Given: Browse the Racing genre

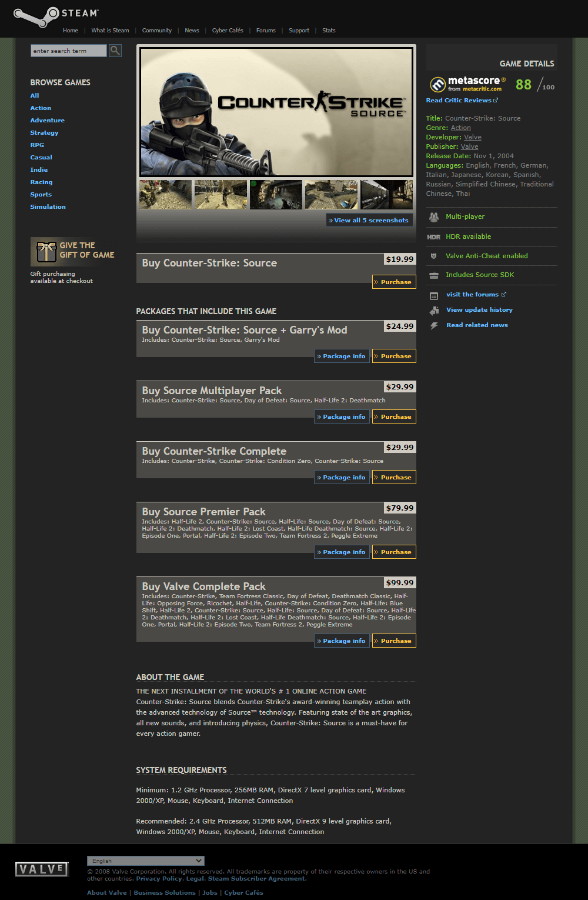Looking at the screenshot, I should [x=41, y=182].
